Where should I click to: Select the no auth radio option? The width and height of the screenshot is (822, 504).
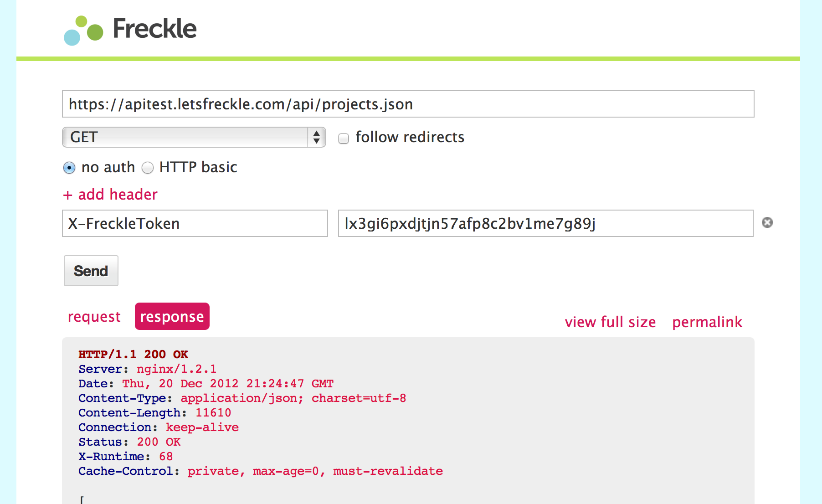69,168
